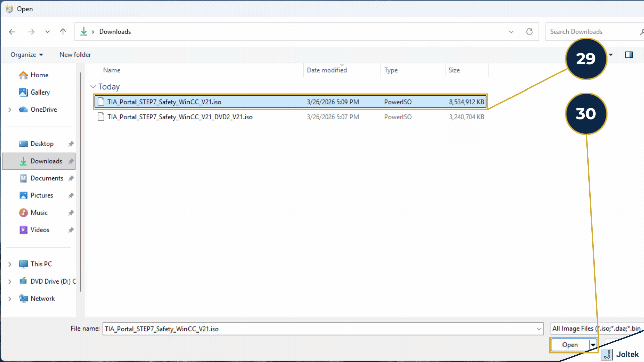
Task: Refresh the Downloads folder view
Action: [529, 32]
